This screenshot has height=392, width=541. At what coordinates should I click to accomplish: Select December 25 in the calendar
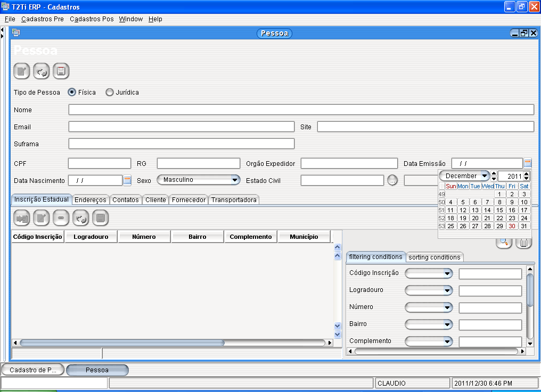point(450,226)
